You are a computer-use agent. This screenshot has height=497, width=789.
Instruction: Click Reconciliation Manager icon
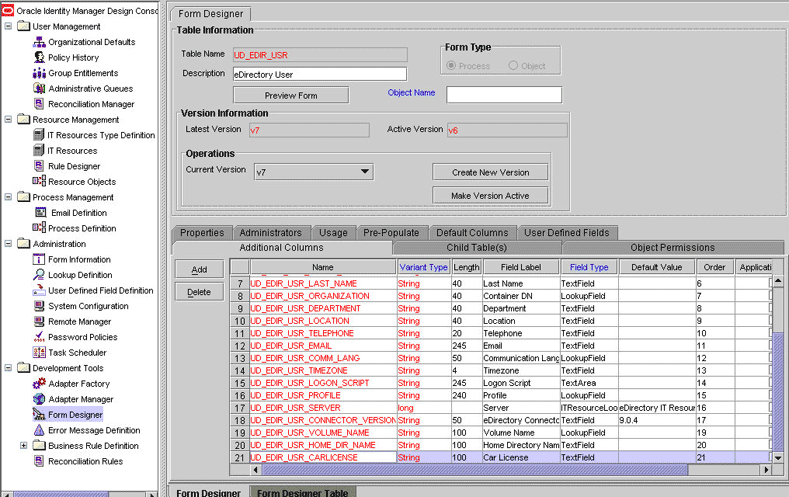39,104
